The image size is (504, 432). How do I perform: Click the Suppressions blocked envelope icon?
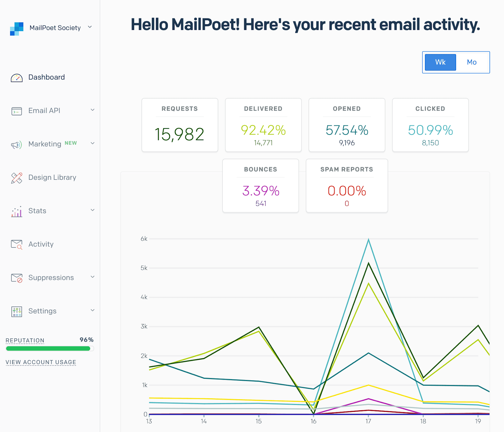[17, 278]
